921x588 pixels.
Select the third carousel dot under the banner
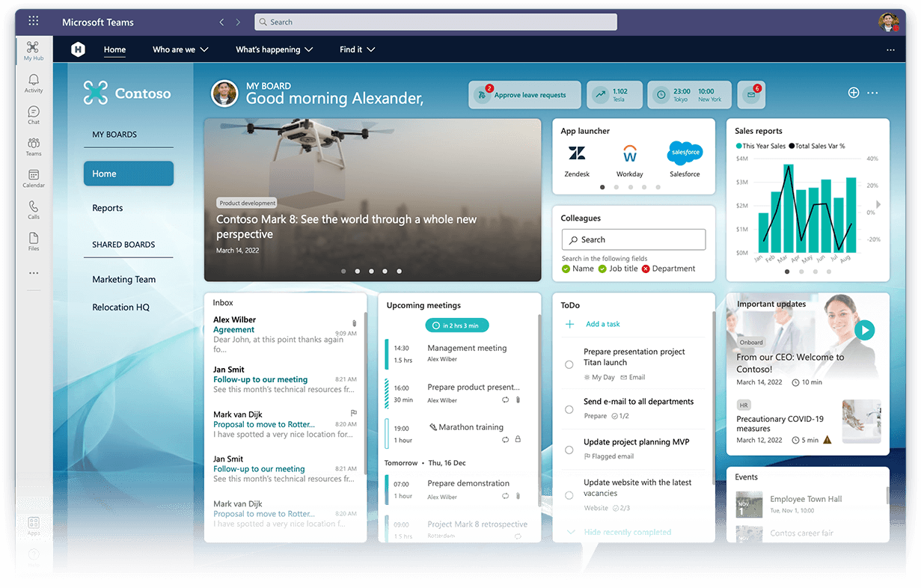(x=371, y=271)
